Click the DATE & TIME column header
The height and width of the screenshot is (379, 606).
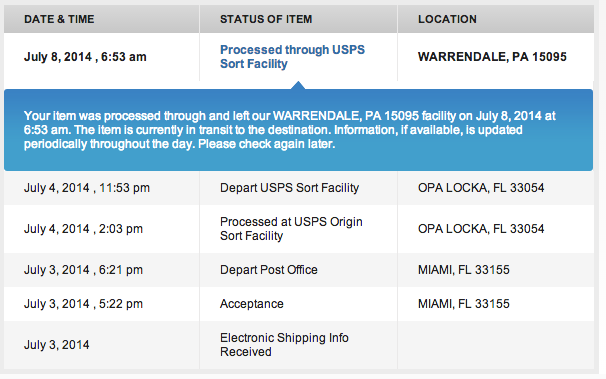tap(59, 19)
